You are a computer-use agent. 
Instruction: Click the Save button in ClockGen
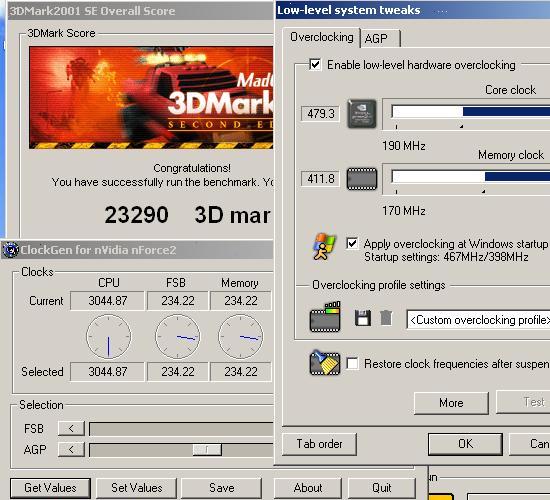click(x=221, y=488)
